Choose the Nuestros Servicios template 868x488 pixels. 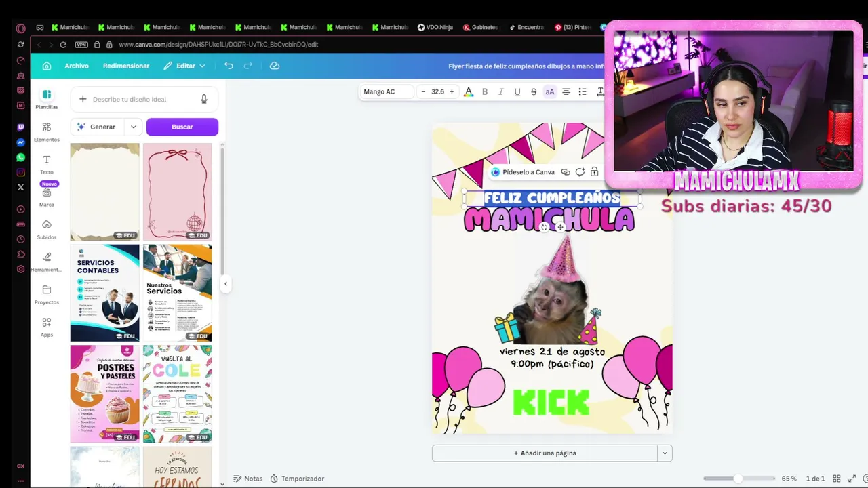[177, 293]
